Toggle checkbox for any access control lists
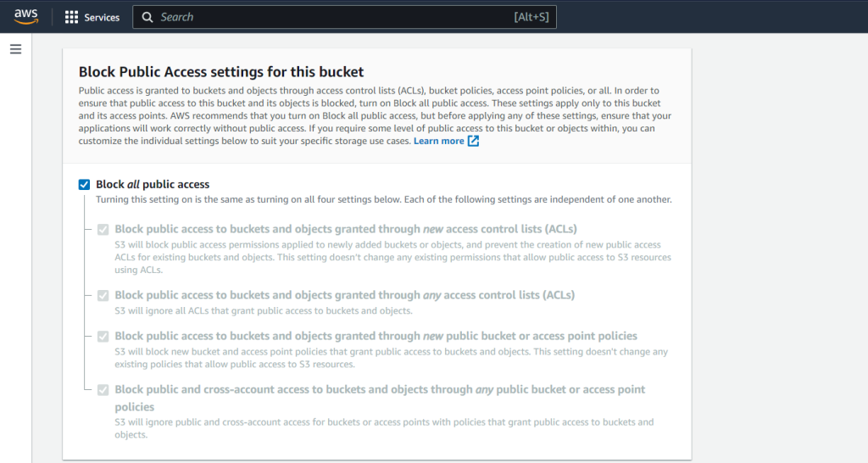 click(103, 295)
